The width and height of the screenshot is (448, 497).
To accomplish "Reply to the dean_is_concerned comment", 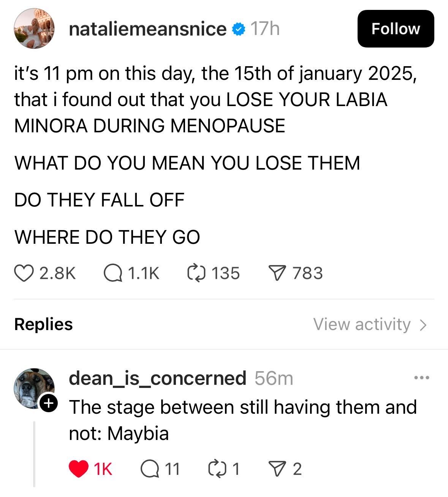I will [149, 469].
